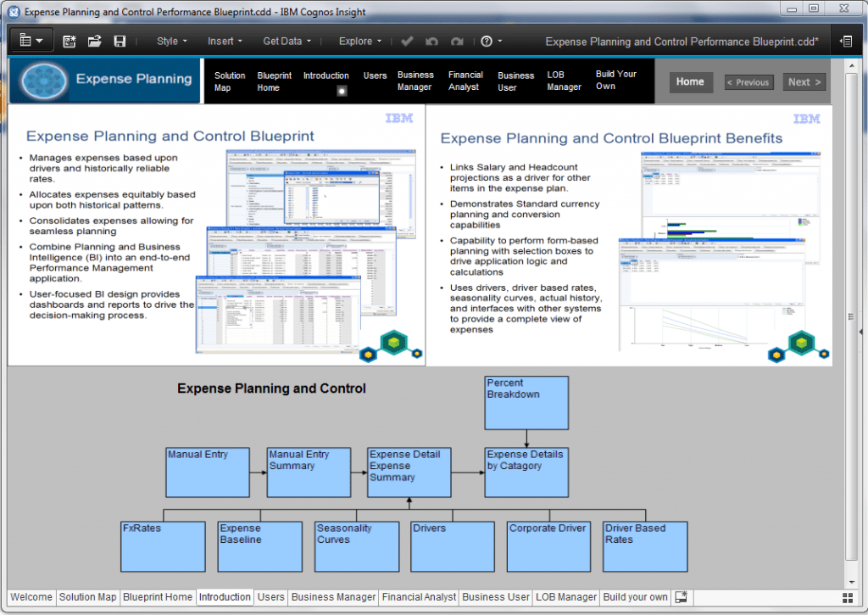Click the add new tab icon
Image resolution: width=868 pixels, height=615 pixels.
[681, 597]
